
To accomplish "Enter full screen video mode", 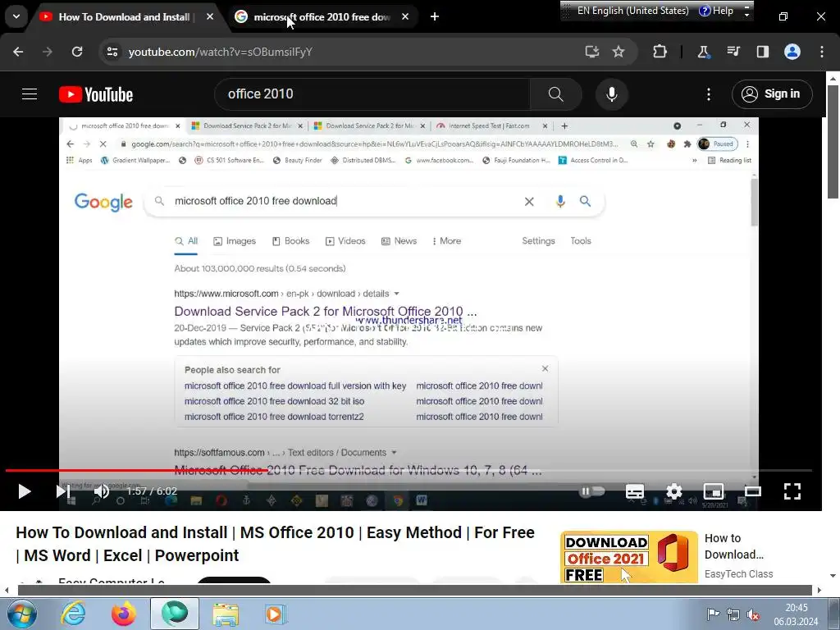I will [x=792, y=491].
